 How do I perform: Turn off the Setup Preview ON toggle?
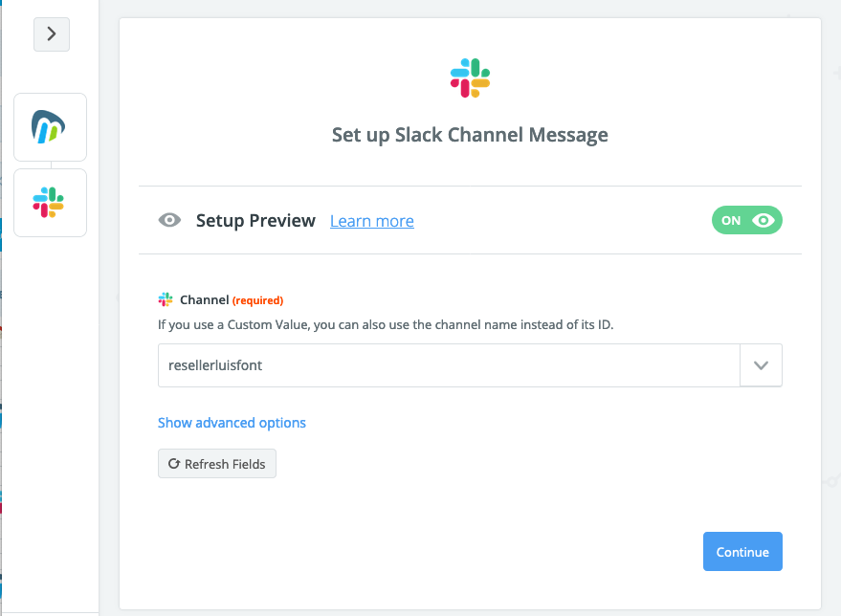click(x=746, y=220)
